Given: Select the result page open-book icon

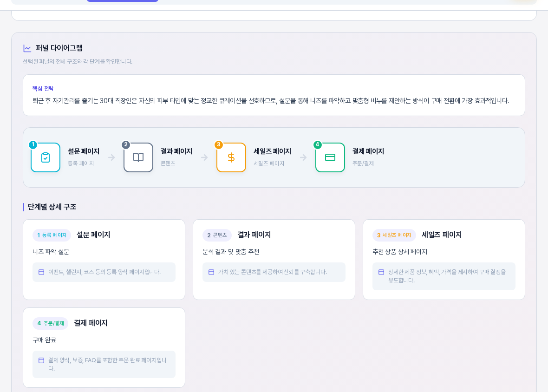Looking at the screenshot, I should 138,157.
